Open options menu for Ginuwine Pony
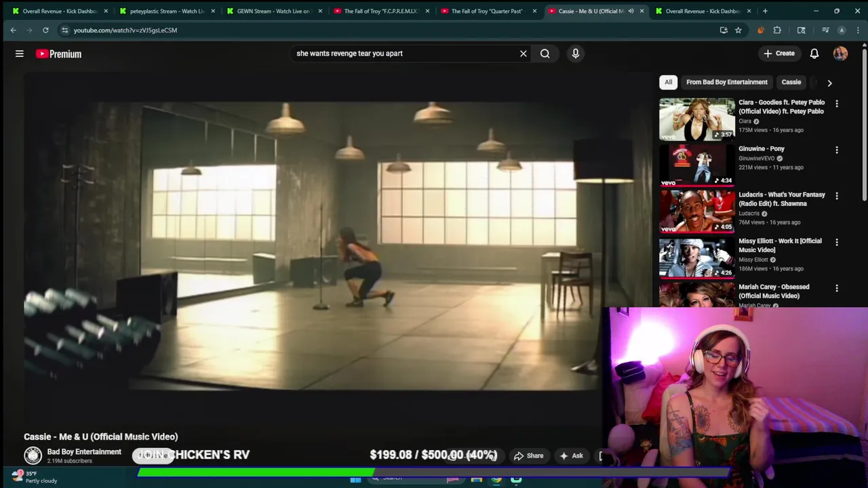The height and width of the screenshot is (488, 868). (837, 150)
